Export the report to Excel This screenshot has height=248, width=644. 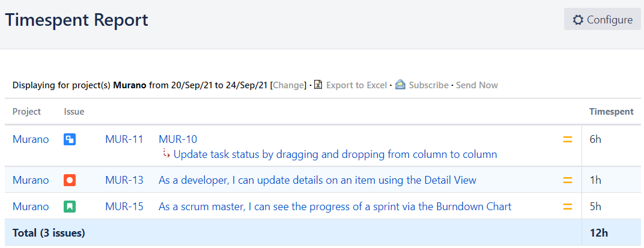(x=356, y=85)
